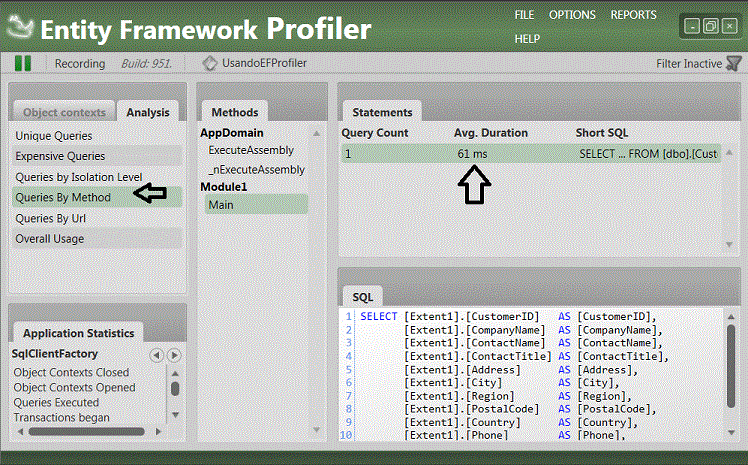The image size is (748, 465).
Task: Restore the profiler window size
Action: [710, 26]
